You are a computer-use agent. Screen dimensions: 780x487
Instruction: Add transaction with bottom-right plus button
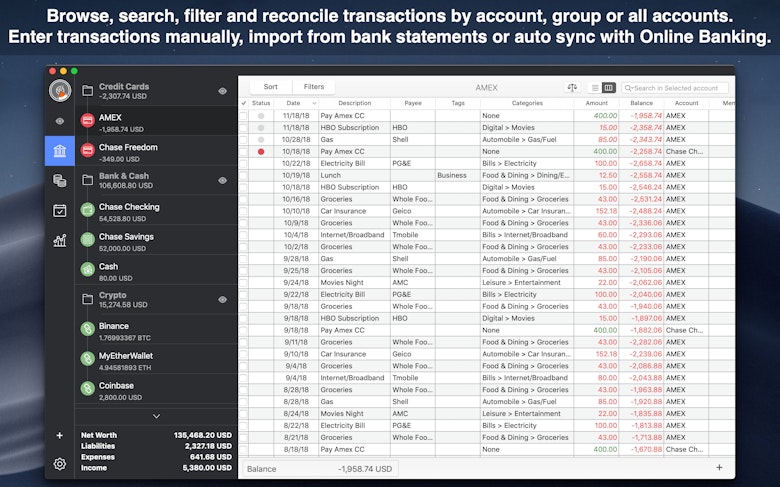[x=719, y=467]
